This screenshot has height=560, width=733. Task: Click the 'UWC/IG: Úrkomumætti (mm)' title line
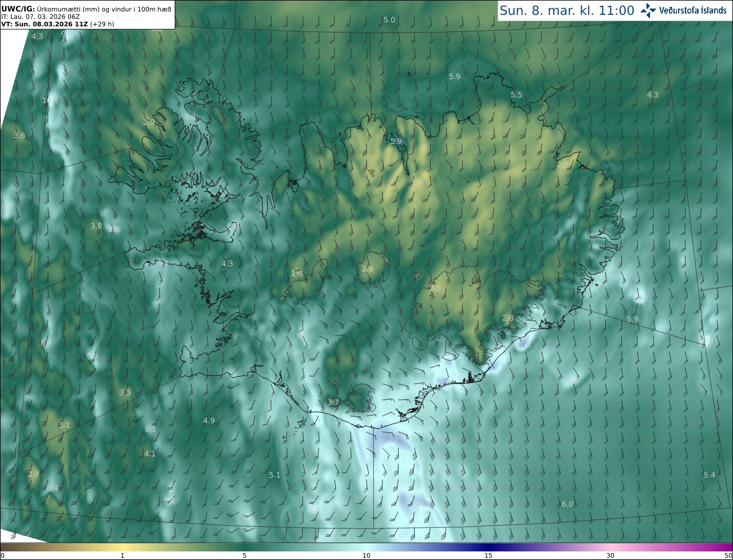coord(86,8)
